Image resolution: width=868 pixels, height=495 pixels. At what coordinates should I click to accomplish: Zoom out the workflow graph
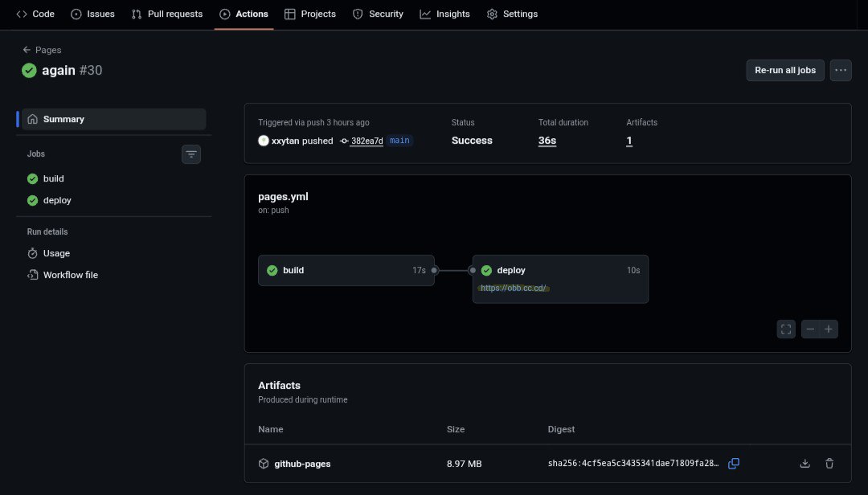(810, 329)
